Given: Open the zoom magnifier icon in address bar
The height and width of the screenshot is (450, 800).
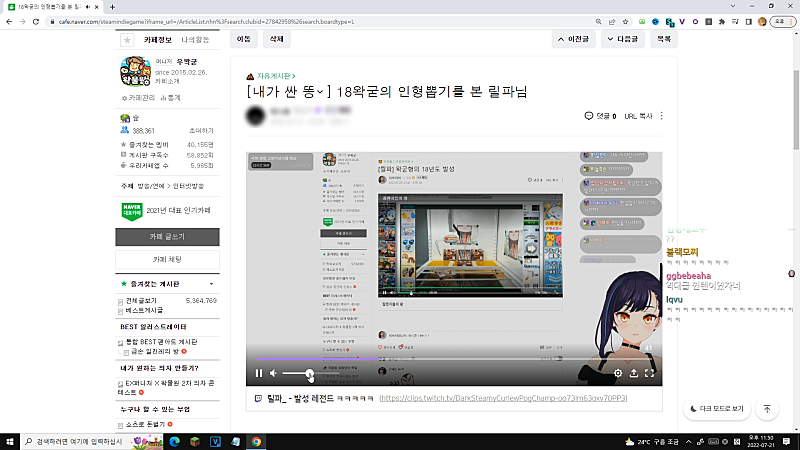Looking at the screenshot, I should [x=598, y=22].
